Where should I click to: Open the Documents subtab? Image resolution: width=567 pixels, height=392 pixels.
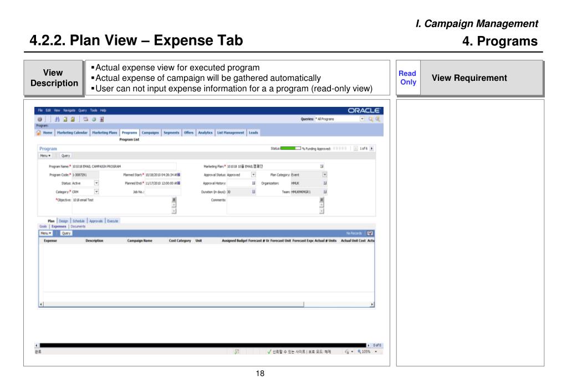tap(78, 226)
